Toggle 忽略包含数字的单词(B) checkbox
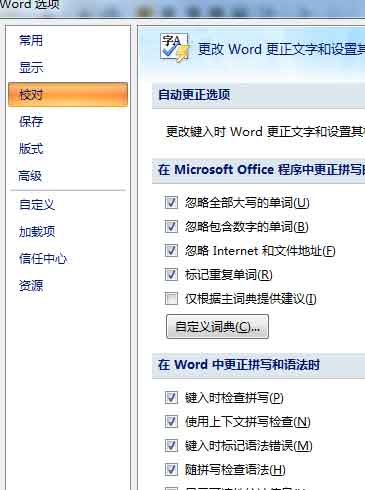Viewport: 365px width, 490px height. point(171,227)
